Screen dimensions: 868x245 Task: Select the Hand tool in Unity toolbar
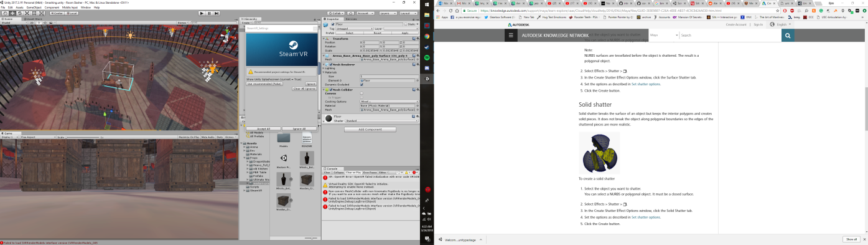5,13
